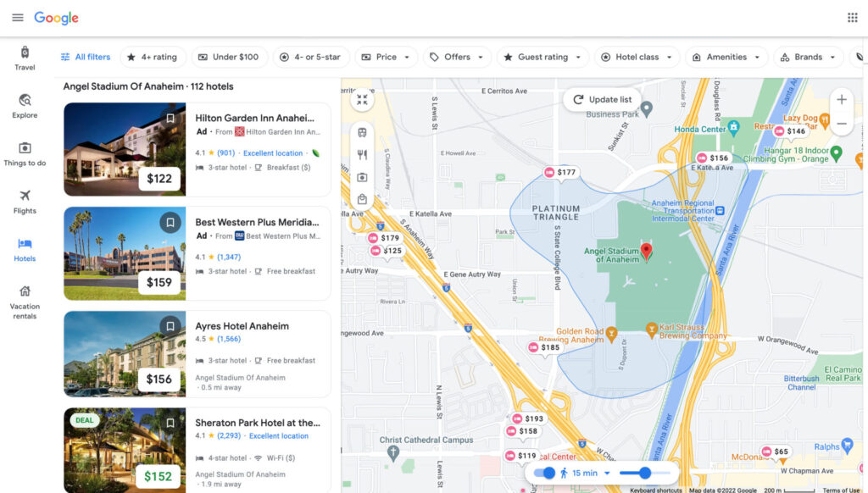Save Hilton Garden Inn with bookmark icon

pos(170,118)
